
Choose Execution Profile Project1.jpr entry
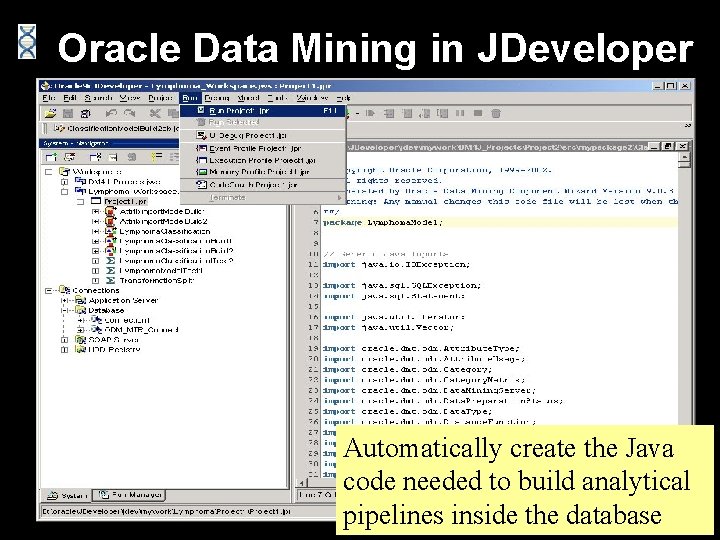coord(263,160)
